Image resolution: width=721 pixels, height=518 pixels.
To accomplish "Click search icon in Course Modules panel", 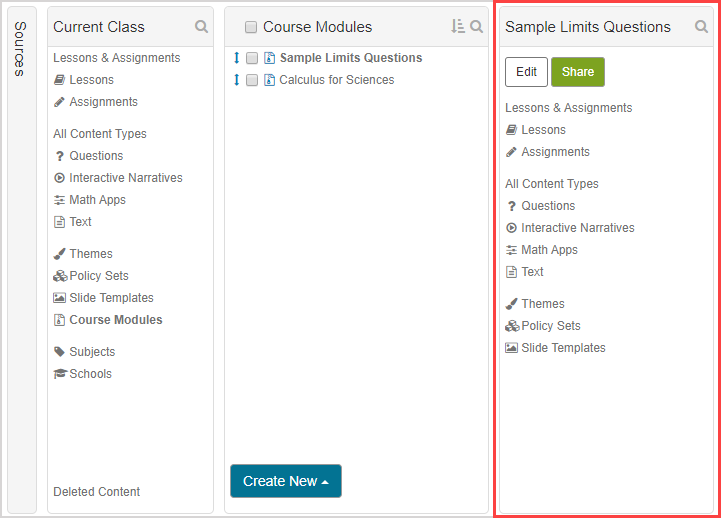I will (x=477, y=27).
